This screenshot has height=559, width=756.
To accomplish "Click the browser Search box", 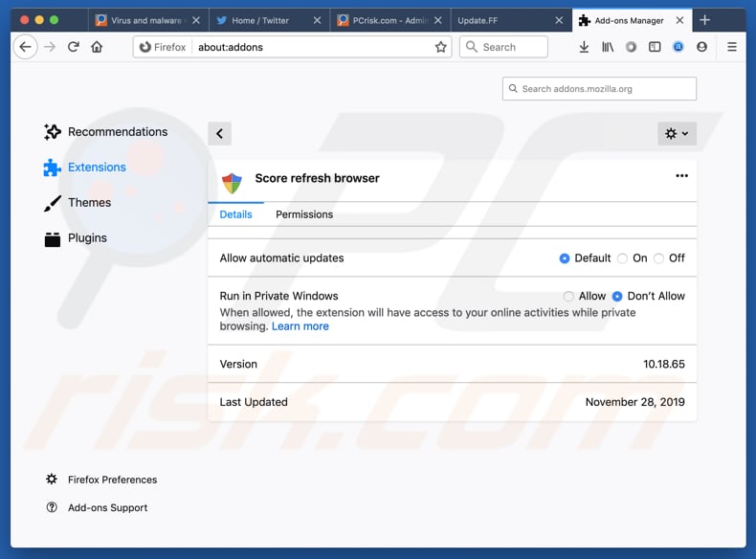I will click(x=503, y=47).
